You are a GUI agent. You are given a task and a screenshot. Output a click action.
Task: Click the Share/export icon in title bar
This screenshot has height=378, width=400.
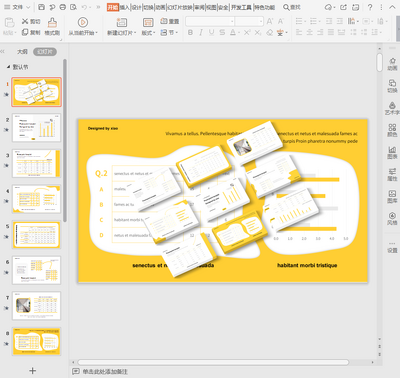coord(343,7)
